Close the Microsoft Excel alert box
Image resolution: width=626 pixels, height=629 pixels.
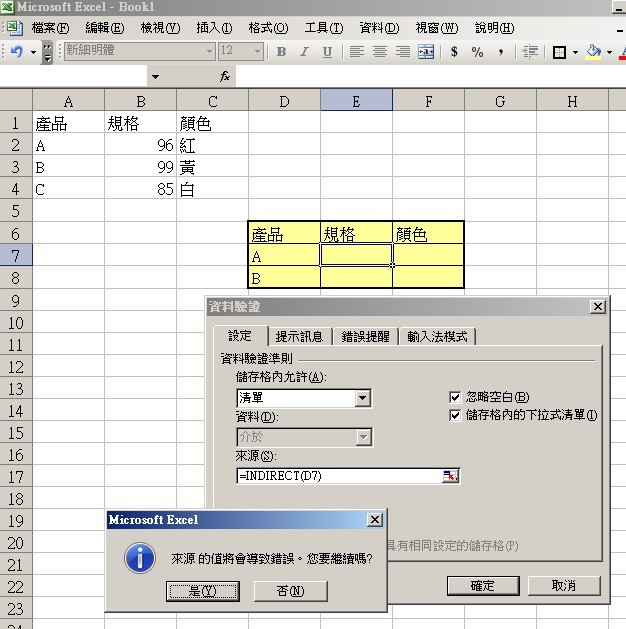coord(375,520)
